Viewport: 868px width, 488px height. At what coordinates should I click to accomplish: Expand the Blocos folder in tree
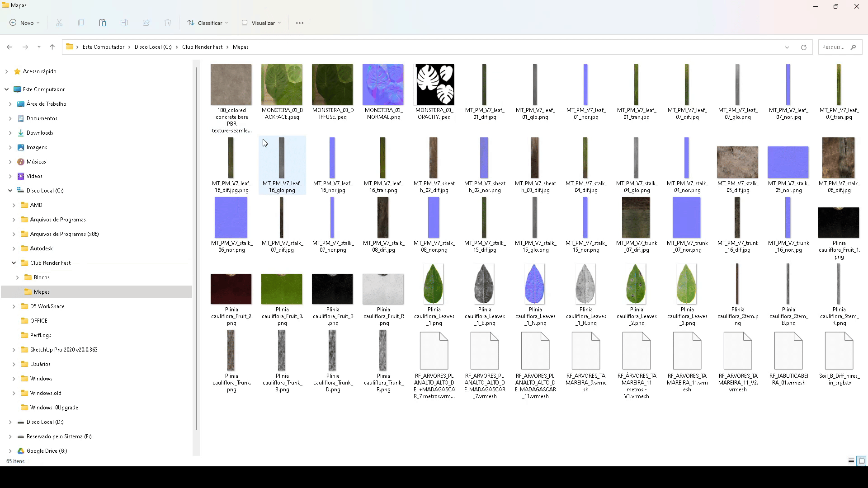coord(18,277)
